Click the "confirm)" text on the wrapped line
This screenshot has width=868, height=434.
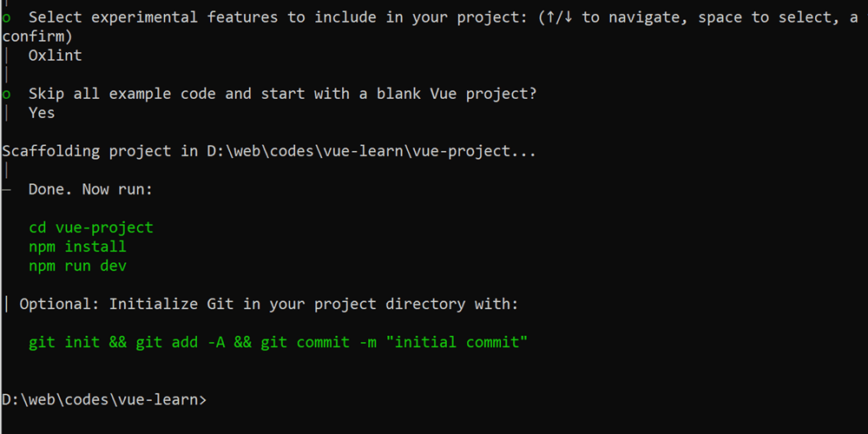(37, 36)
